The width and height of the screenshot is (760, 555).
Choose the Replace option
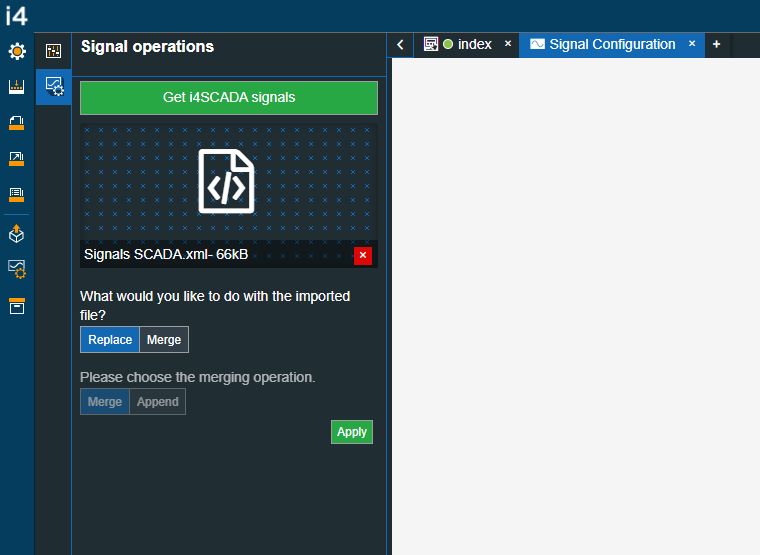point(110,340)
